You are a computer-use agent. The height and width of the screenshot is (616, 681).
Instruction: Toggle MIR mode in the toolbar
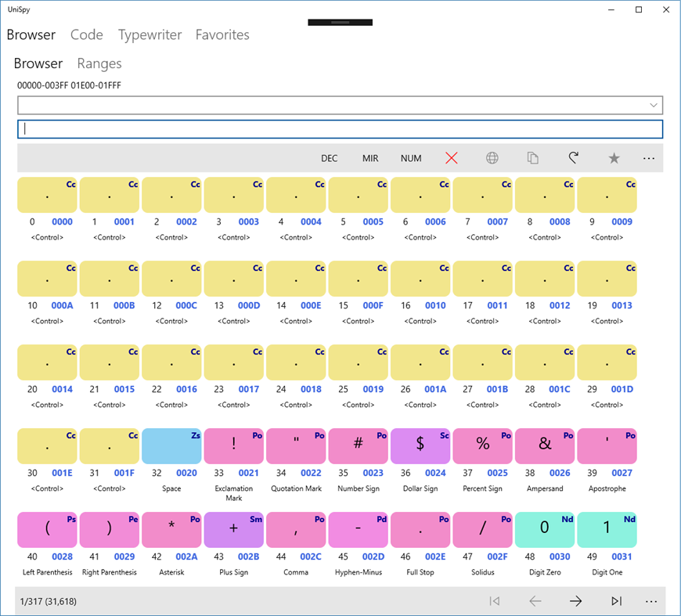pyautogui.click(x=370, y=158)
